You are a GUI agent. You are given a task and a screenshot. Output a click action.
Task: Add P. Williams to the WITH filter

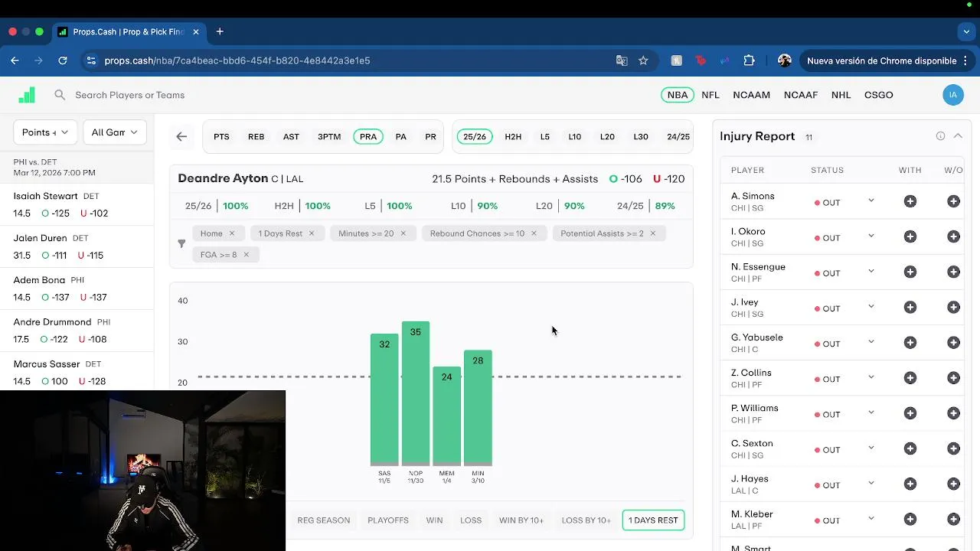(910, 413)
